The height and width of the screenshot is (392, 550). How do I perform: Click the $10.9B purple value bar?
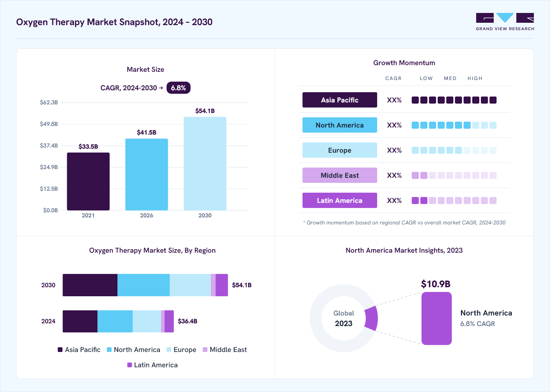coord(436,318)
